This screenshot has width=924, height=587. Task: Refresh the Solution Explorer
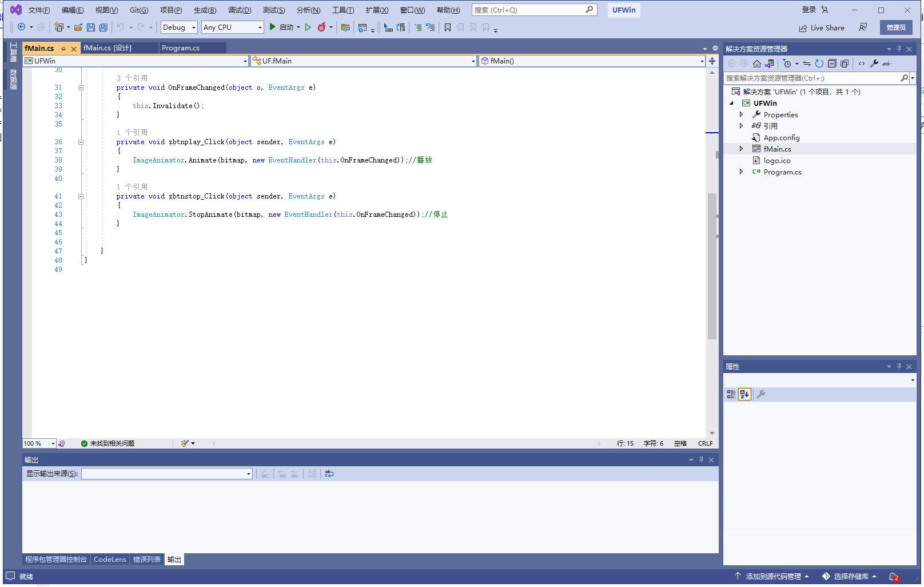[819, 64]
